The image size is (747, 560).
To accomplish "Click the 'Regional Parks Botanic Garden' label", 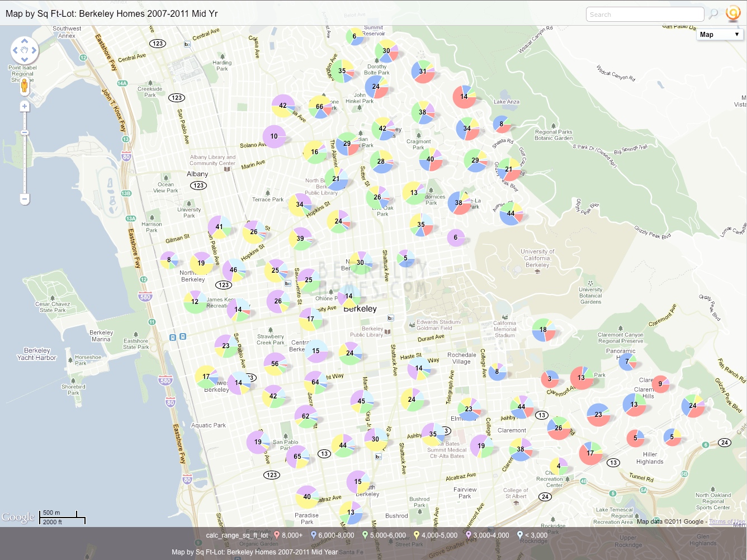I will pos(554,135).
